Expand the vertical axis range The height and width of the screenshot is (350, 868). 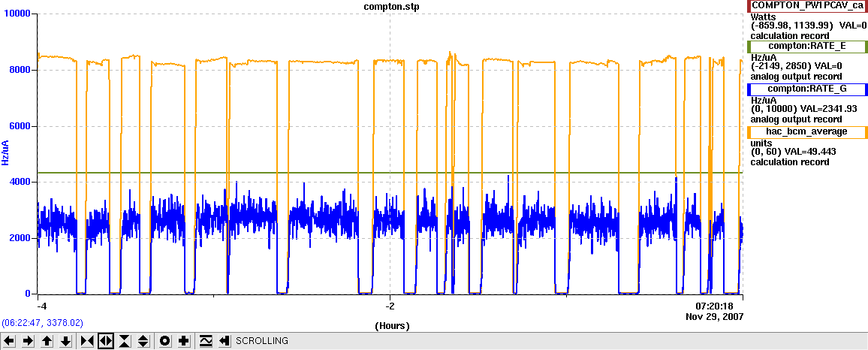[x=143, y=341]
